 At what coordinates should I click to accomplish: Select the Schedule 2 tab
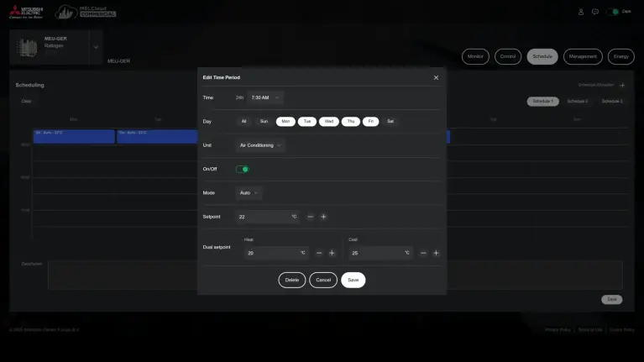click(x=578, y=102)
